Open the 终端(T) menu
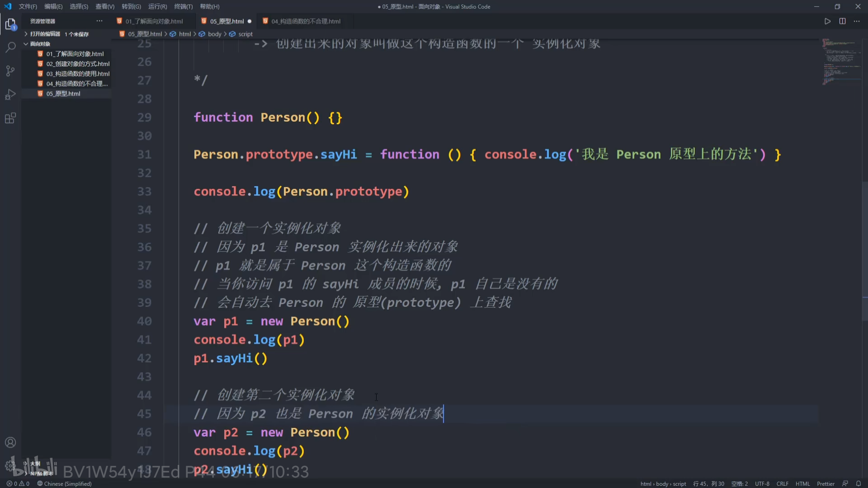Image resolution: width=868 pixels, height=488 pixels. (183, 6)
